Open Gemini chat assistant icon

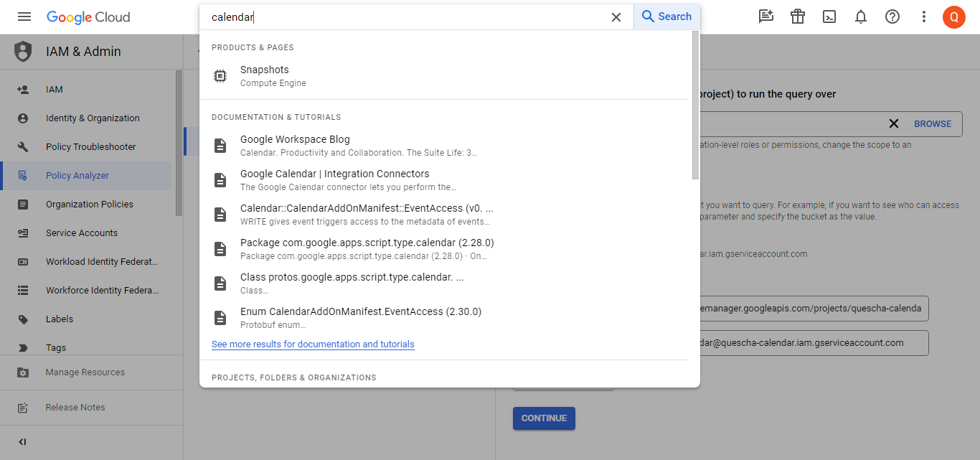(x=766, y=17)
